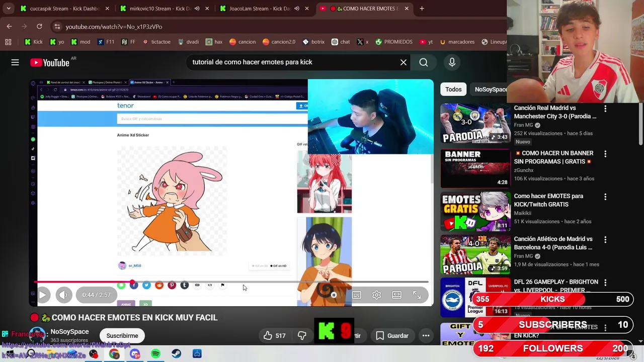
Task: Open the F11 bookmark
Action: click(x=106, y=42)
